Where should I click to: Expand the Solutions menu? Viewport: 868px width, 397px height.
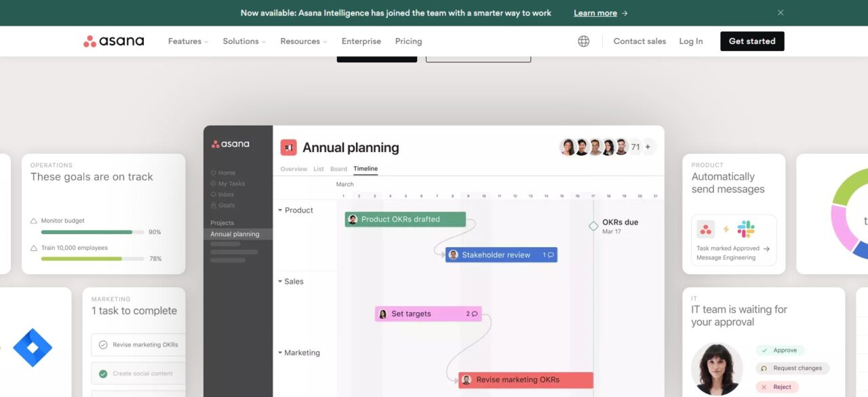point(244,41)
